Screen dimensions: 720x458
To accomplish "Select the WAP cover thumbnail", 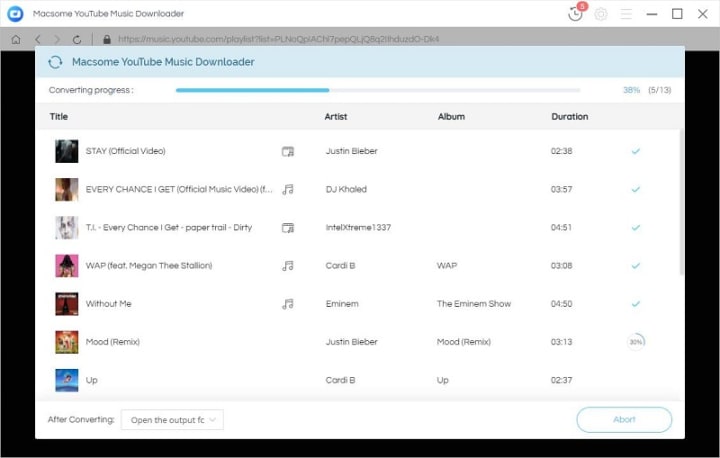I will coord(67,266).
